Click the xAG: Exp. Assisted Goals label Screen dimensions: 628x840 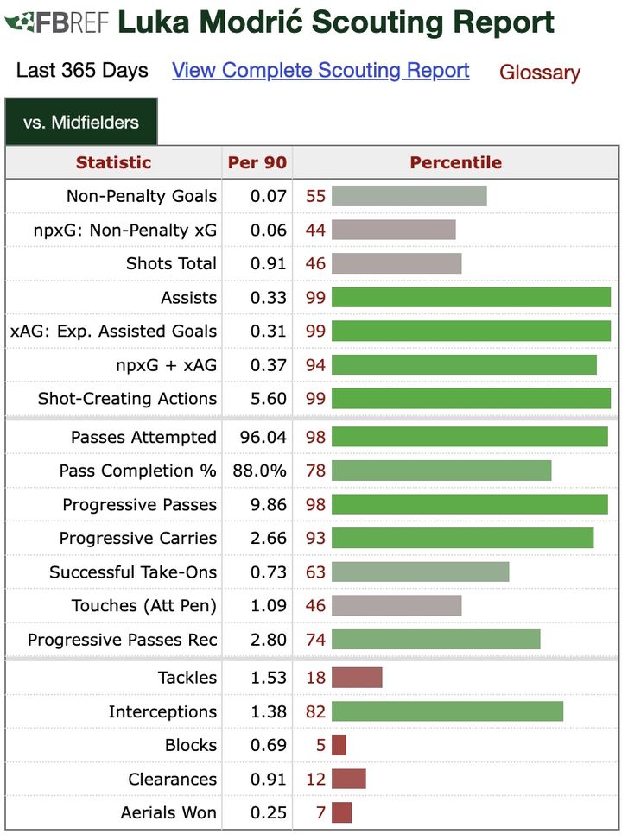point(113,332)
